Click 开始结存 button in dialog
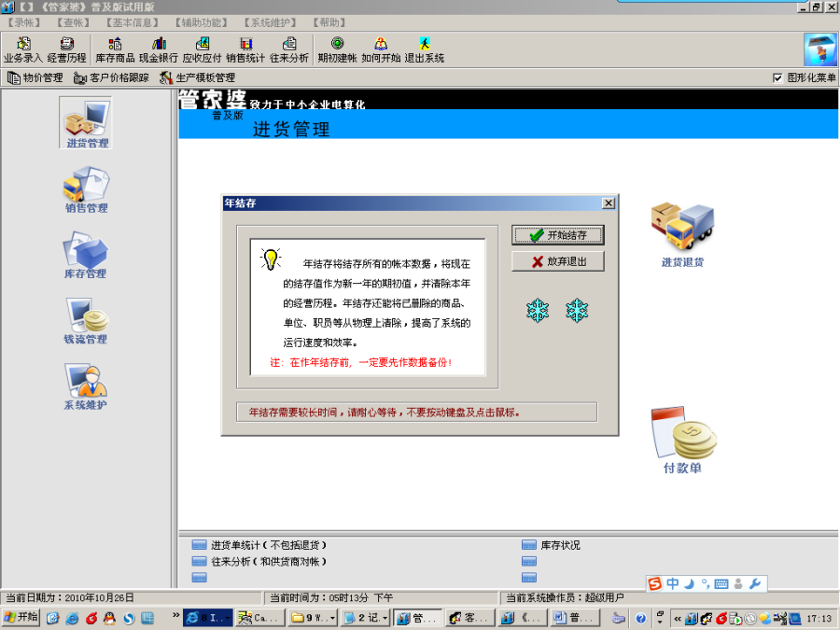This screenshot has width=840, height=630. click(558, 235)
